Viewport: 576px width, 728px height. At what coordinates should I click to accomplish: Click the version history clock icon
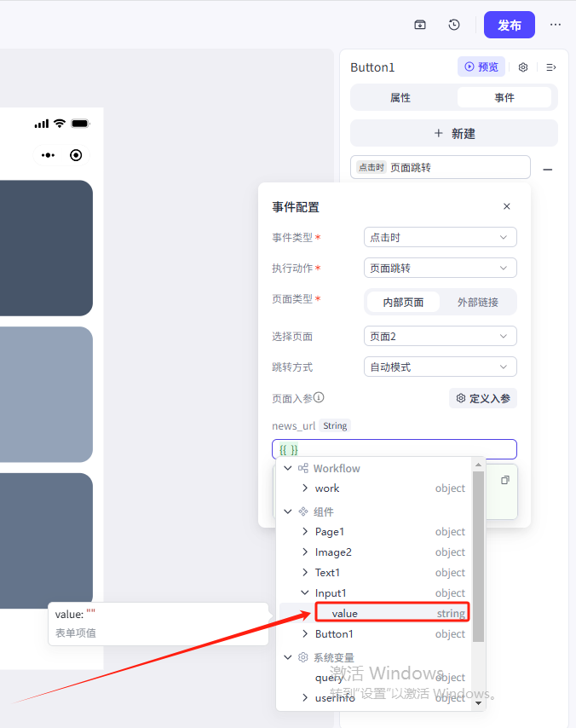[454, 25]
